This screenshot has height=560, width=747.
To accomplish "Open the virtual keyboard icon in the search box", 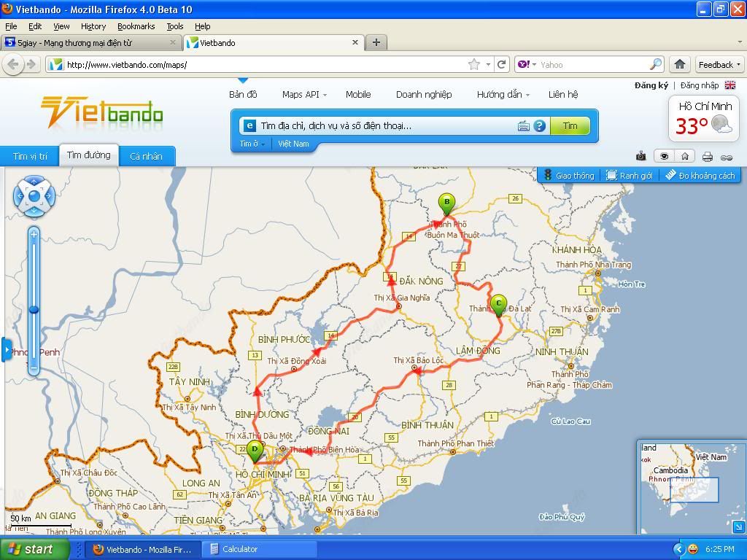I will 523,126.
